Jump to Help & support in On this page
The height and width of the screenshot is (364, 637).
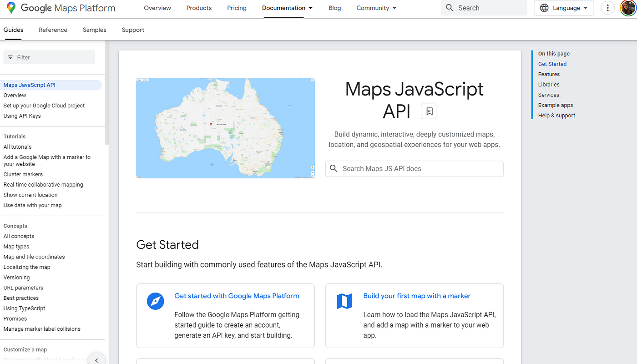556,116
